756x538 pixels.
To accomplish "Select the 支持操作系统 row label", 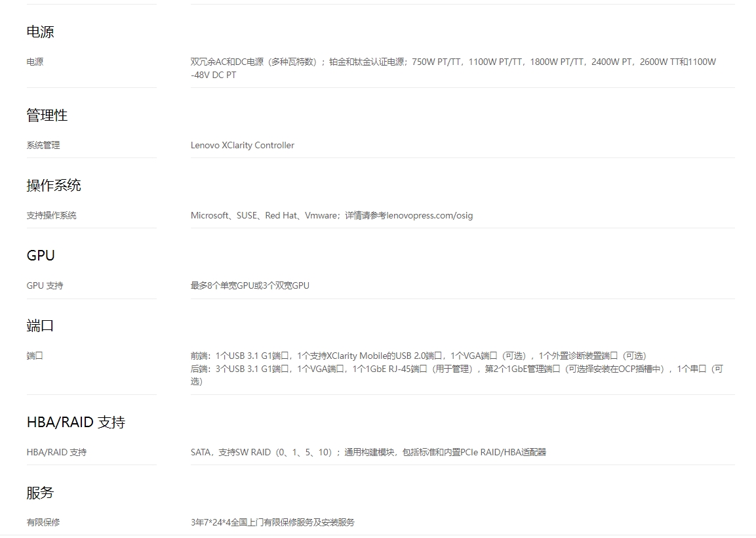I will coord(51,215).
